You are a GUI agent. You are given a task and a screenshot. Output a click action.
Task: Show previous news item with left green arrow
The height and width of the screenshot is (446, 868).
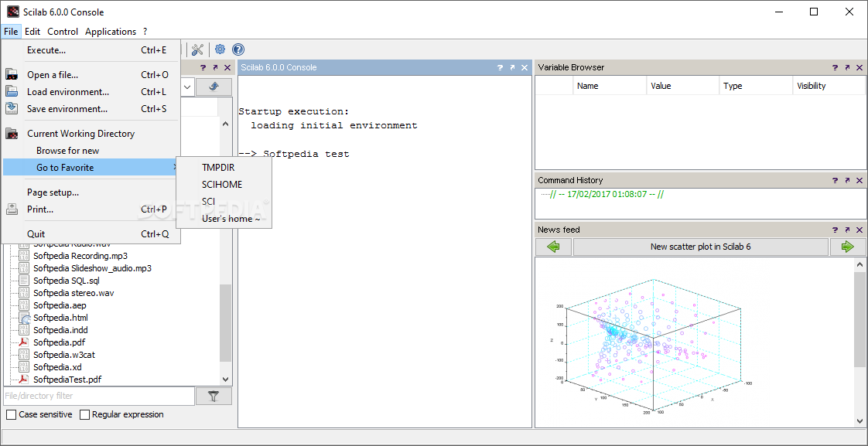pos(554,247)
